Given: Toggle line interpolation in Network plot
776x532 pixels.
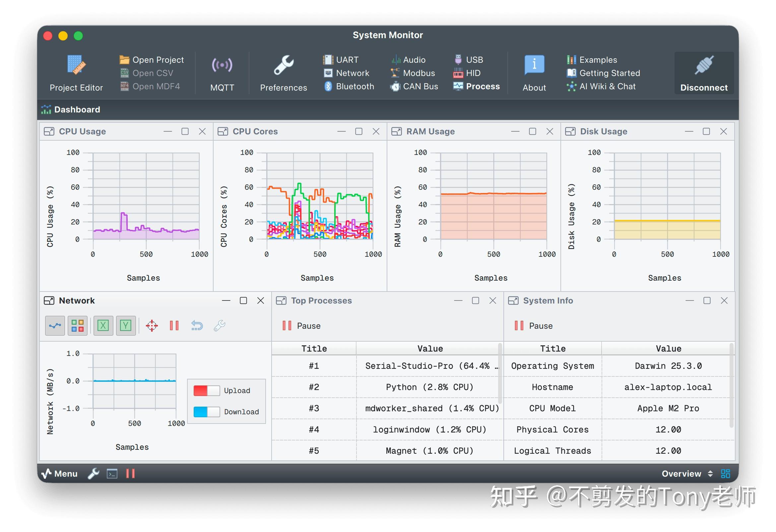Looking at the screenshot, I should pos(55,326).
